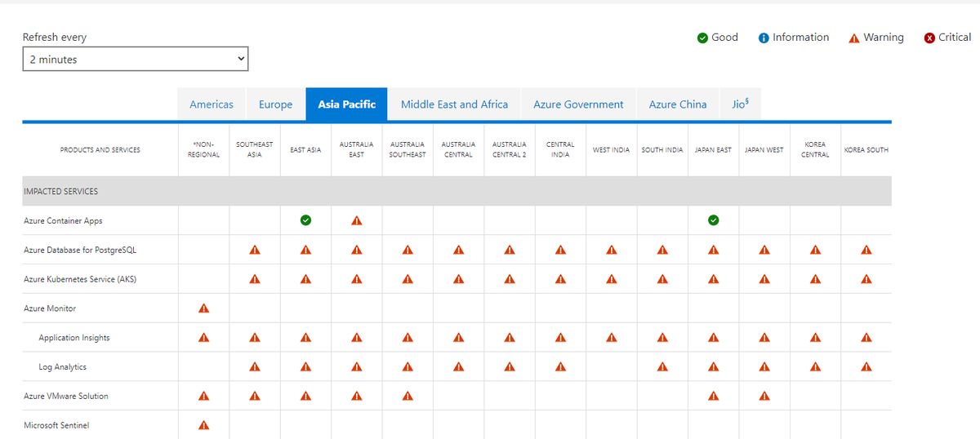Click Log Analytics Southeast Asia warning icon
The width and height of the screenshot is (980, 439).
(255, 367)
